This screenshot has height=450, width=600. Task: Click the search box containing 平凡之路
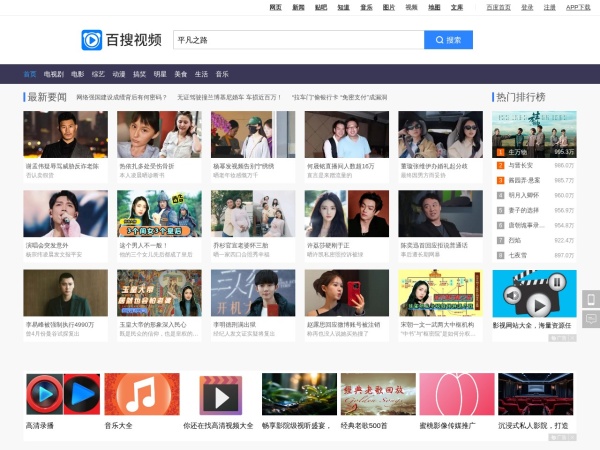298,40
